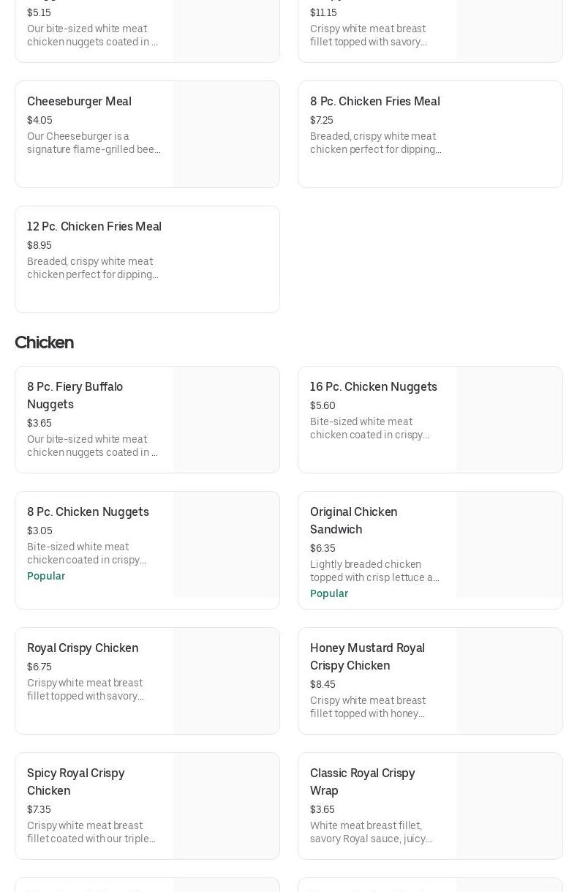588x892 pixels.
Task: Select 8 Pc. Chicken Fries Meal
Action: [374, 102]
